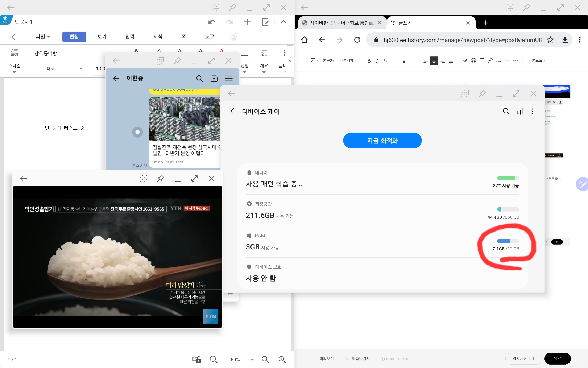Tap the RAM 7.1GB usage bar

(508, 241)
